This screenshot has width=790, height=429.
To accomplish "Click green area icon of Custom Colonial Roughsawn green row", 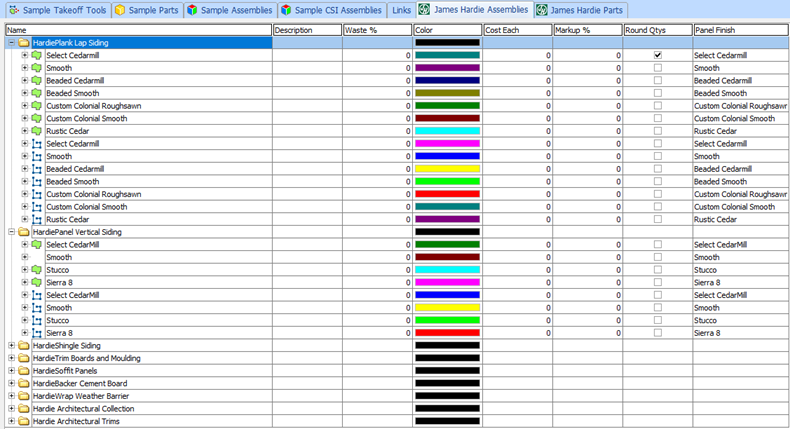I will (x=36, y=106).
